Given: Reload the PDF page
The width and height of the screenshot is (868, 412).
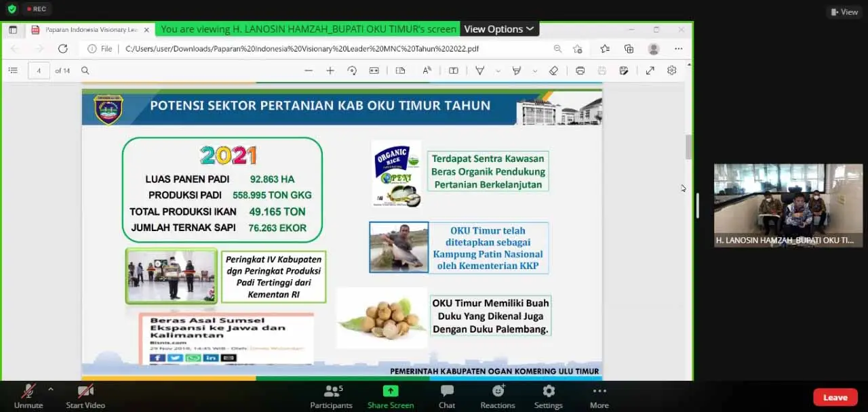Looking at the screenshot, I should [62, 49].
